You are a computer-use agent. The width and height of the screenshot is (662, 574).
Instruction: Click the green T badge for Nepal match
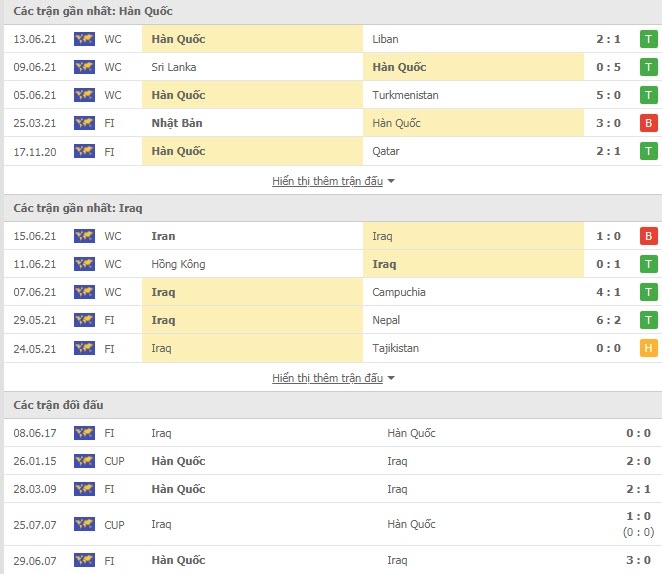click(648, 320)
